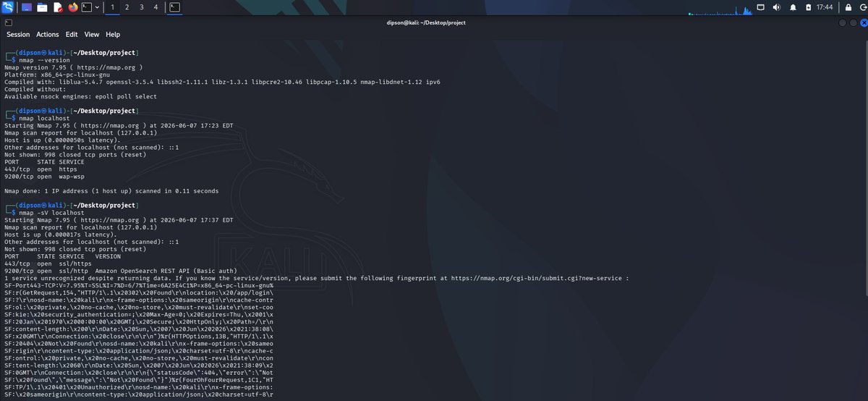Image resolution: width=868 pixels, height=401 pixels.
Task: Open the Kali applications menu
Action: [x=7, y=7]
